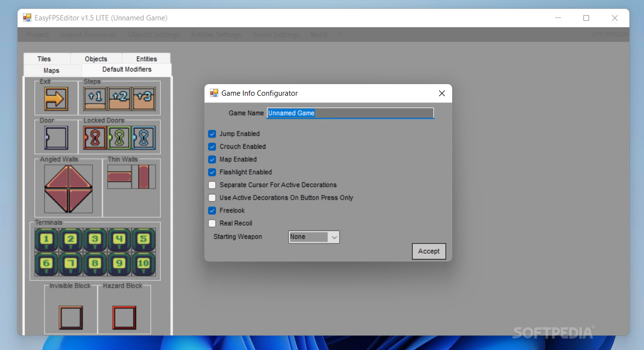This screenshot has width=644, height=350.
Task: Maximize the EasyFPSEditor window
Action: [586, 18]
